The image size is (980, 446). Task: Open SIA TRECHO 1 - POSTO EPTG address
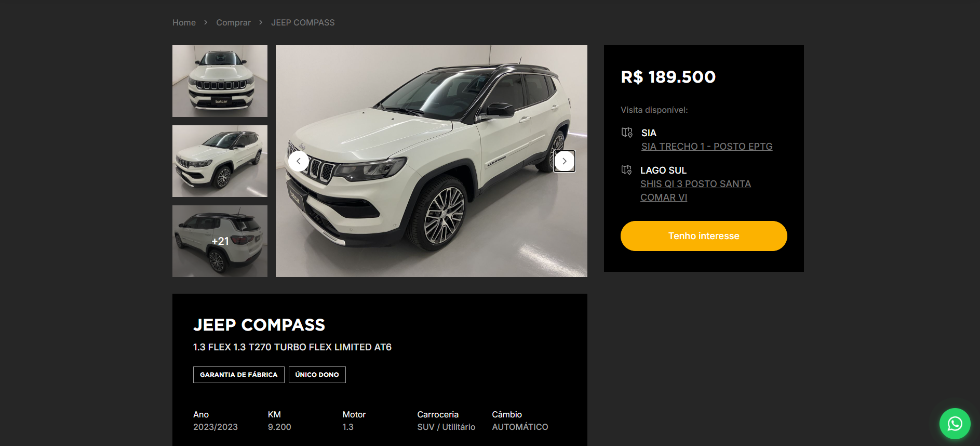coord(707,147)
